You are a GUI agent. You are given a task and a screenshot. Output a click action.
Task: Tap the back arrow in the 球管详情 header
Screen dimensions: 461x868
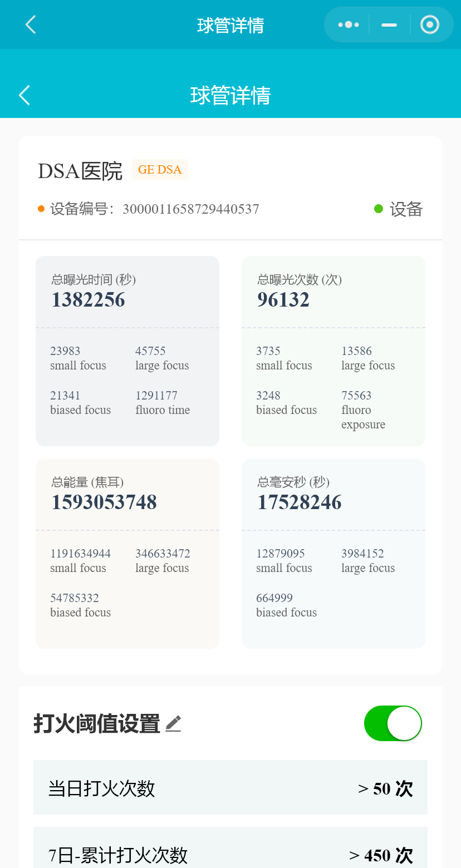(x=24, y=95)
